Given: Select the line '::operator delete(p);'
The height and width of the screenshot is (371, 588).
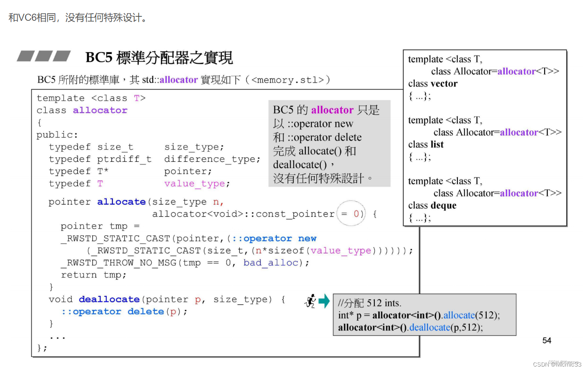Looking at the screenshot, I should click(x=124, y=312).
